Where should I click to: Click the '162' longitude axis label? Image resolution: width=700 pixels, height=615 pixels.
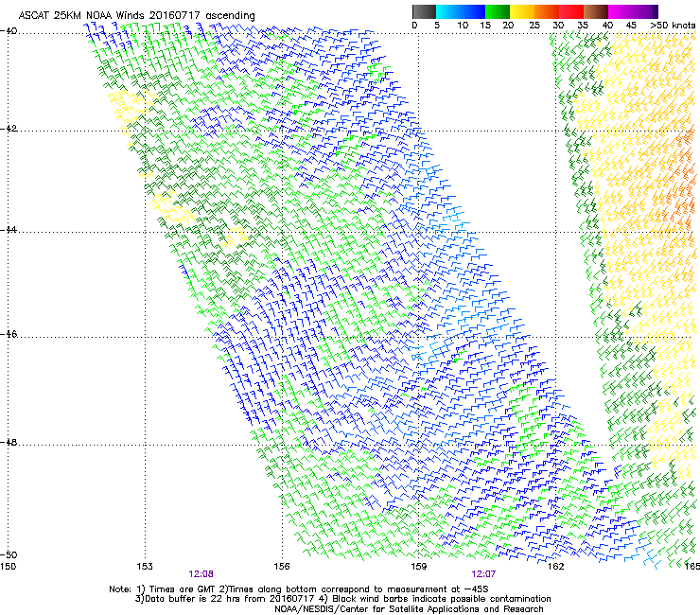[555, 567]
